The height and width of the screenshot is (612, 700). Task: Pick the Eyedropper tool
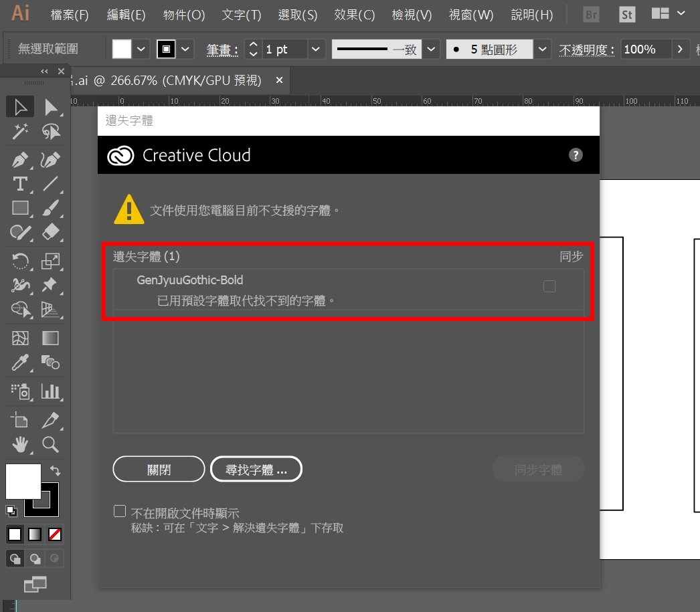(x=20, y=363)
